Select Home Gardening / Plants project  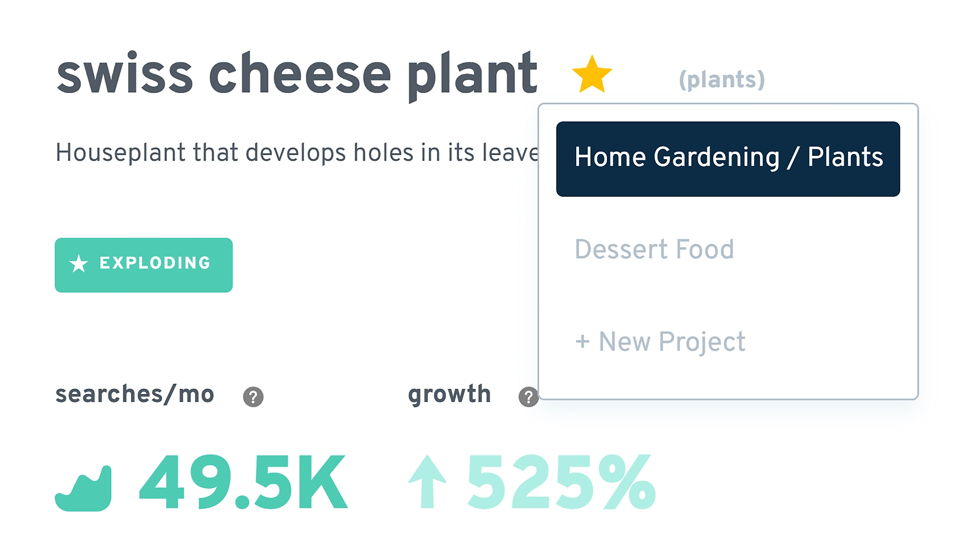point(728,159)
